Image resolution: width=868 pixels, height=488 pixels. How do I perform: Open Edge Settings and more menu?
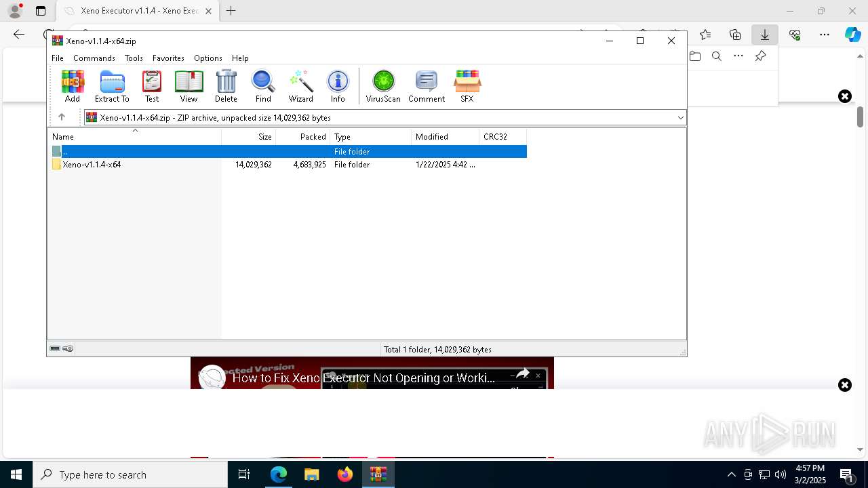pyautogui.click(x=825, y=35)
